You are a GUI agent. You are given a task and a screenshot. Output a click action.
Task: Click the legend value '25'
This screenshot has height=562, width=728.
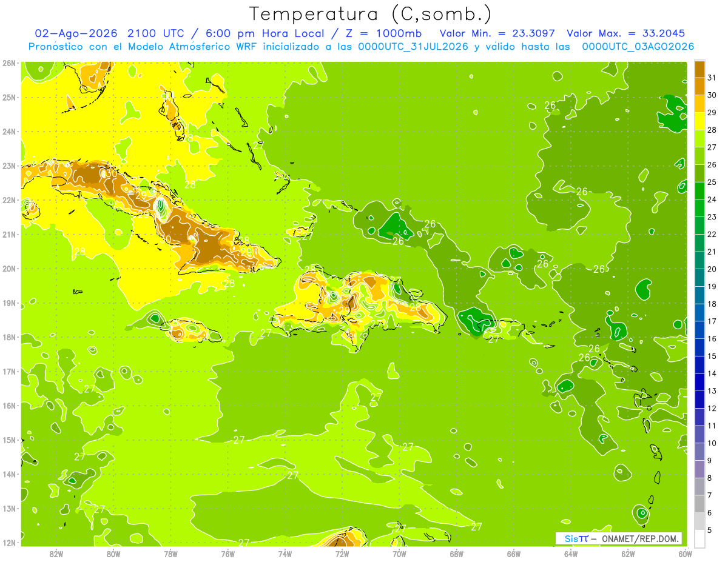(712, 182)
